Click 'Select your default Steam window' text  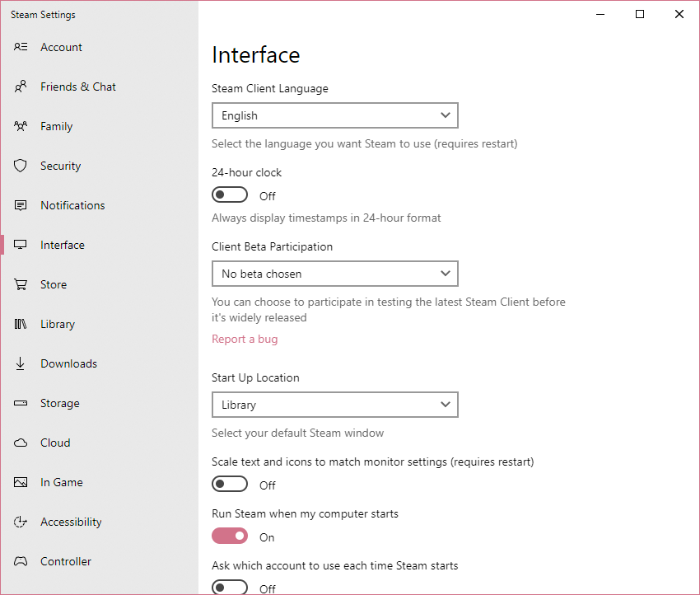click(298, 433)
